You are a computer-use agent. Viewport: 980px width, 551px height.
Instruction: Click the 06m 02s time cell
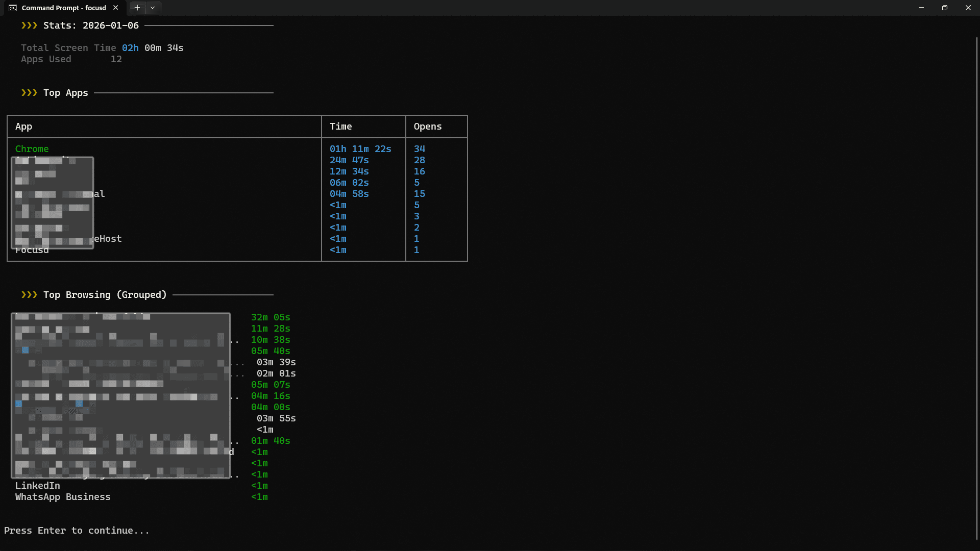coord(349,183)
